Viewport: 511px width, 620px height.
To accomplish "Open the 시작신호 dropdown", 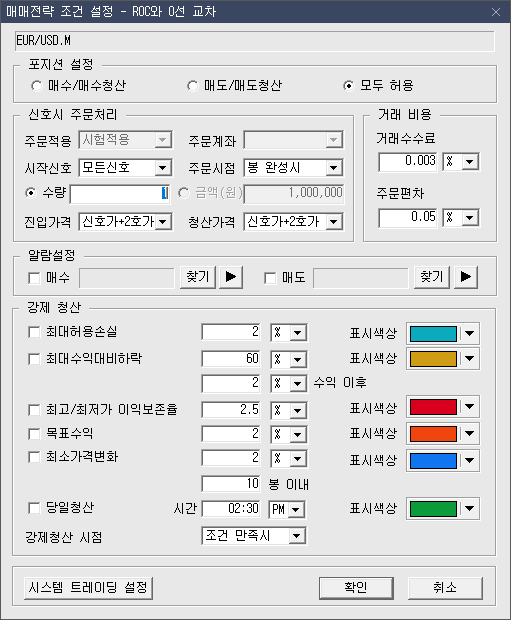I will [x=163, y=168].
